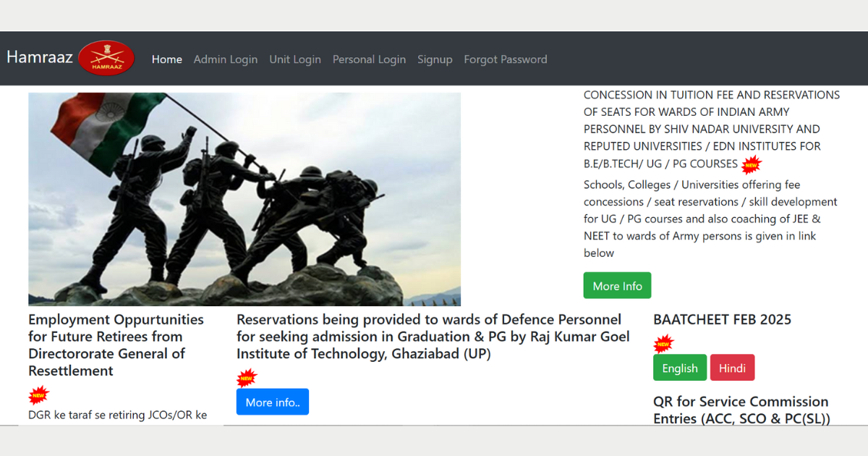Select English Baatcheet button
Image resolution: width=868 pixels, height=456 pixels.
[x=680, y=368]
